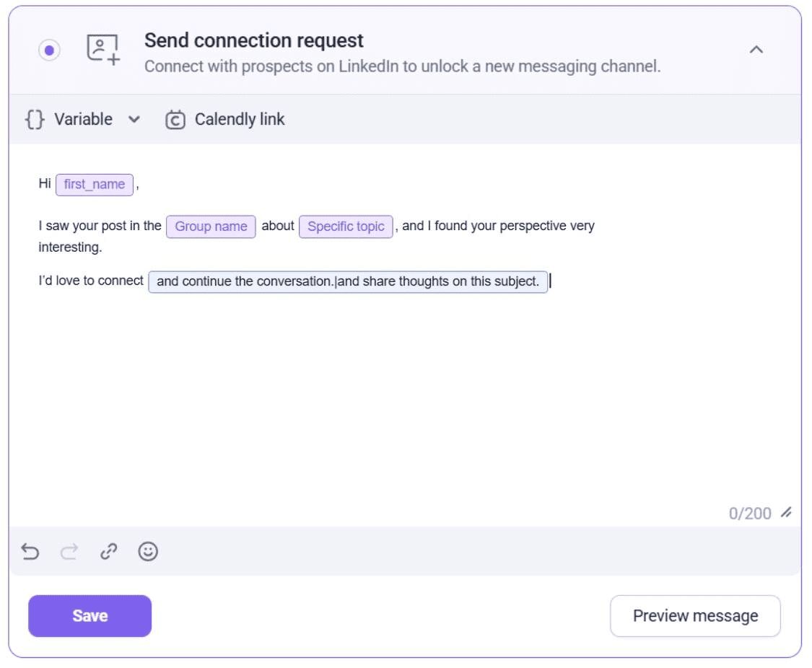This screenshot has height=668, width=812.
Task: Click Save to store the message
Action: 90,616
